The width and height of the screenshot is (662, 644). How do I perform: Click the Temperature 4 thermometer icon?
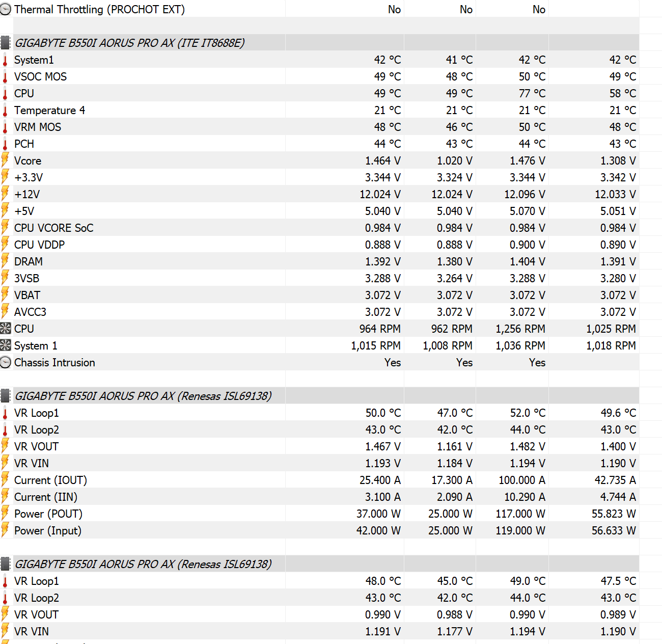coord(5,110)
